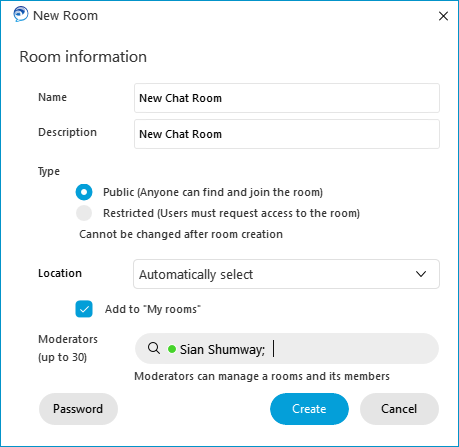Cancel the room creation
459x447 pixels.
pyautogui.click(x=399, y=409)
